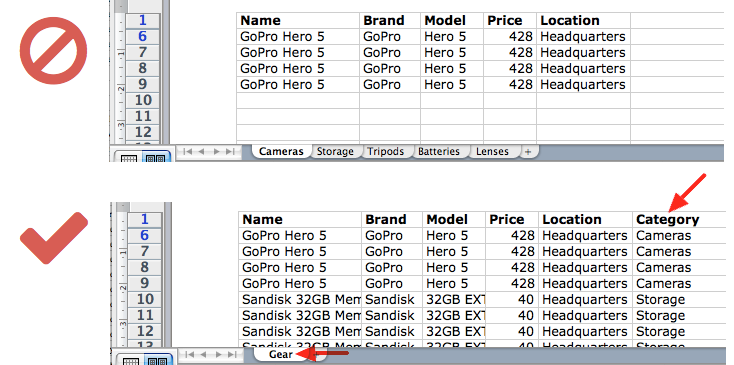The height and width of the screenshot is (365, 734).
Task: Switch to the Tripods sheet tab
Action: 385,152
